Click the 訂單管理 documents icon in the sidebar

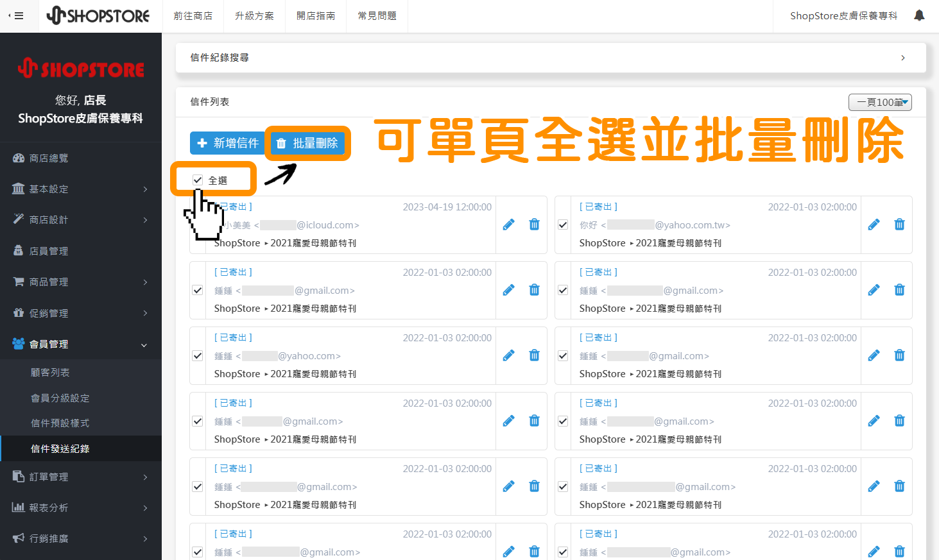coord(19,477)
